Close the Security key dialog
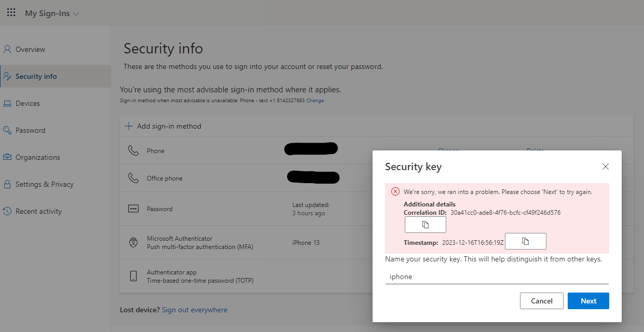Image resolution: width=644 pixels, height=332 pixels. tap(605, 167)
